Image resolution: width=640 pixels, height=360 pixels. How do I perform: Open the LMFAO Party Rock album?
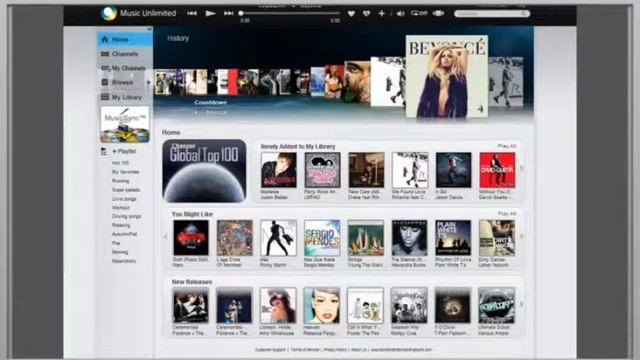pyautogui.click(x=322, y=170)
